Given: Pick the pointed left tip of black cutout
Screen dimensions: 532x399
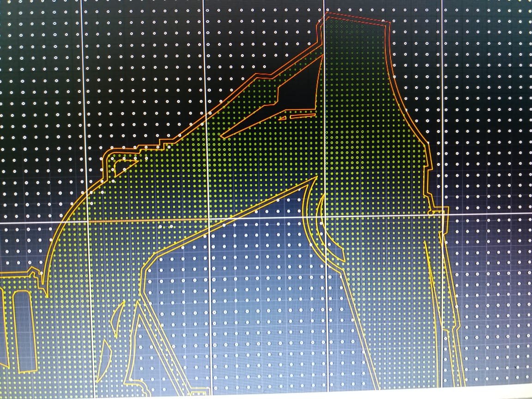Looking at the screenshot, I should click(x=223, y=137).
